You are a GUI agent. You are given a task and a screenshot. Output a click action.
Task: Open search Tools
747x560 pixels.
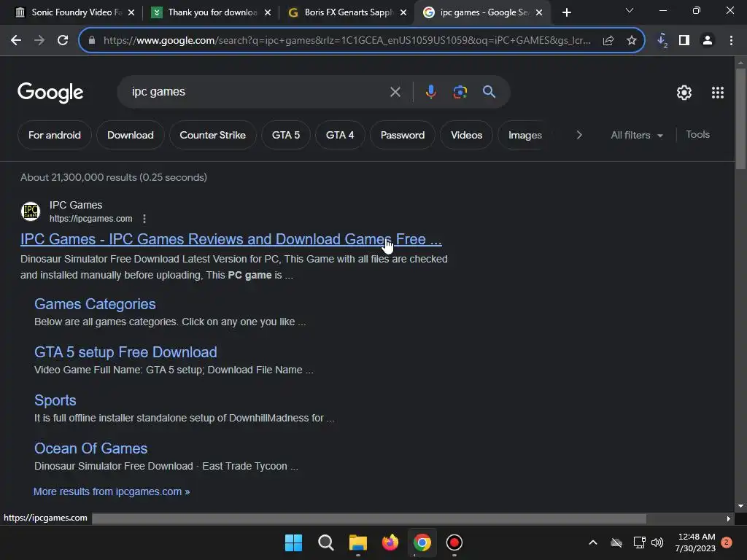(x=697, y=135)
